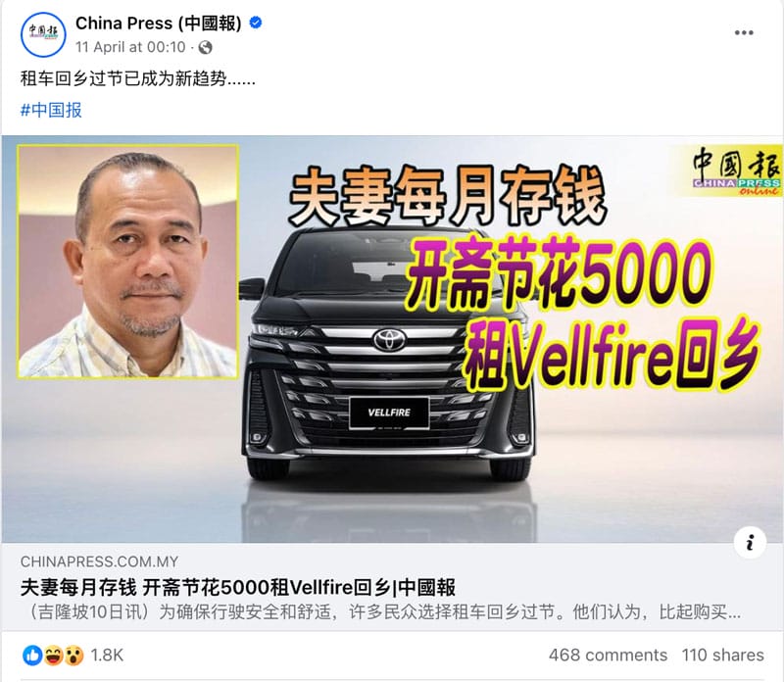This screenshot has height=682, width=784.
Task: Open the #中国报 hashtag
Action: coord(51,110)
